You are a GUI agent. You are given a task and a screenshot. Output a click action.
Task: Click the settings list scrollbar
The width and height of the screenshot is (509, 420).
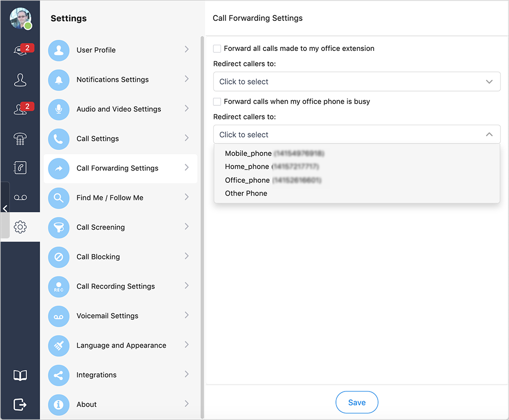point(202,204)
